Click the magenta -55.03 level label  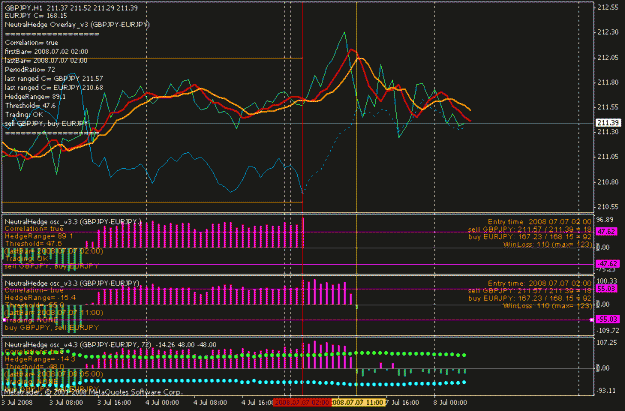pyautogui.click(x=607, y=319)
